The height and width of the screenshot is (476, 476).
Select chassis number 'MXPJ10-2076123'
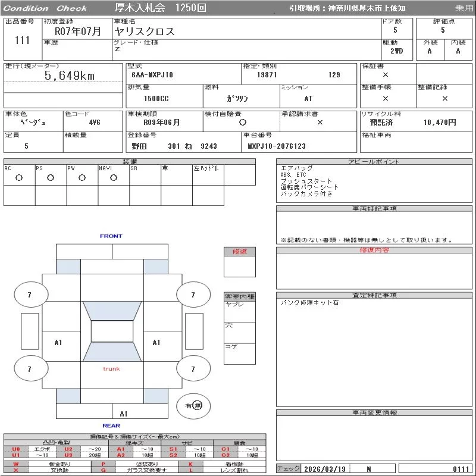pos(277,146)
